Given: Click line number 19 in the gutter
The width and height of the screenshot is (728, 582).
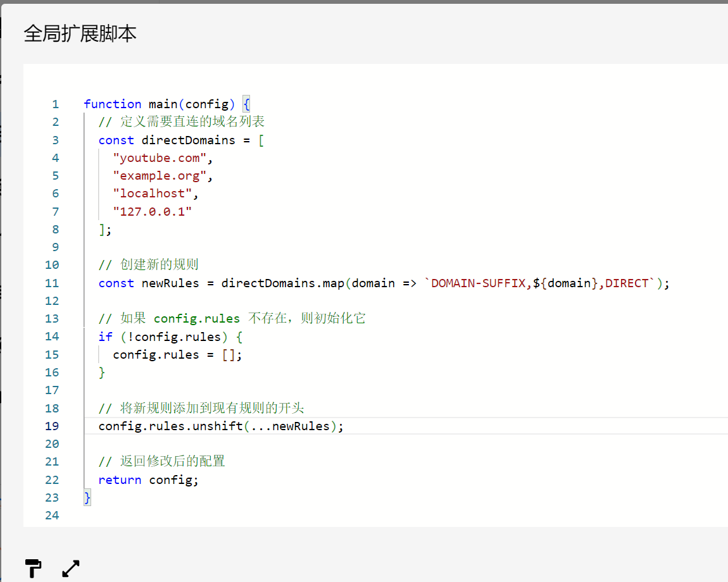Looking at the screenshot, I should click(x=52, y=426).
